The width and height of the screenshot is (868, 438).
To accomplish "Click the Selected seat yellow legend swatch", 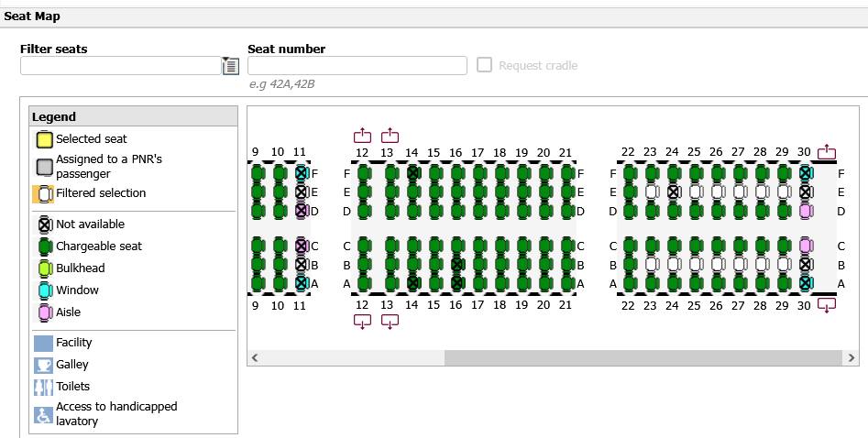I will click(44, 139).
